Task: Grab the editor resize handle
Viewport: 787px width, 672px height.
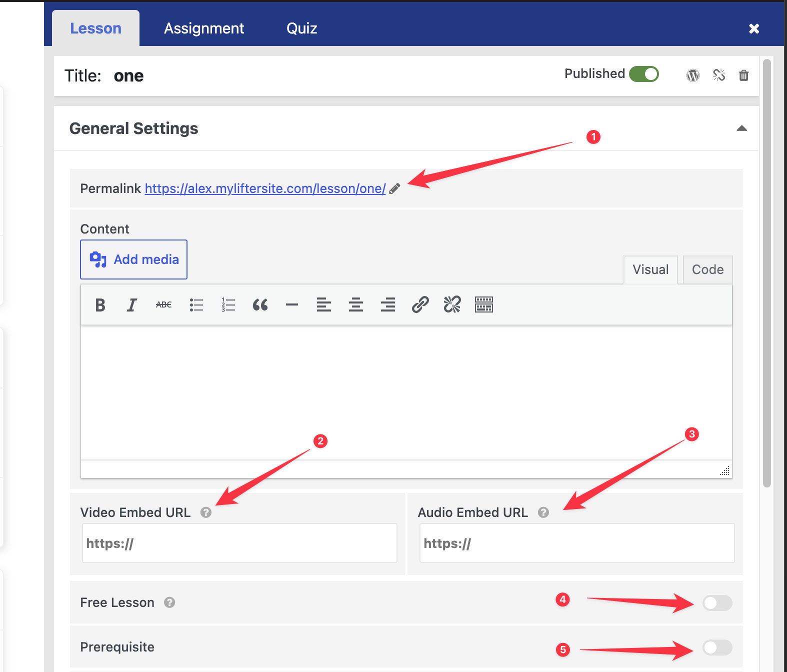Action: point(724,470)
